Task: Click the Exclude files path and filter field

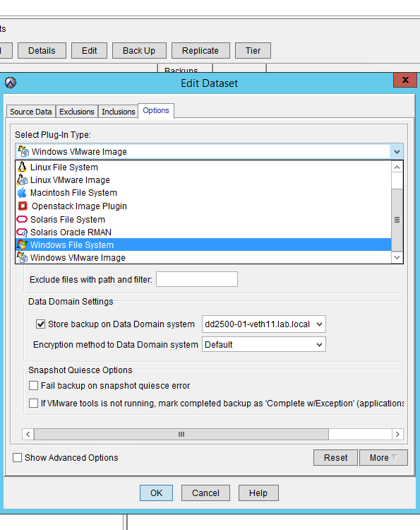Action: click(197, 279)
